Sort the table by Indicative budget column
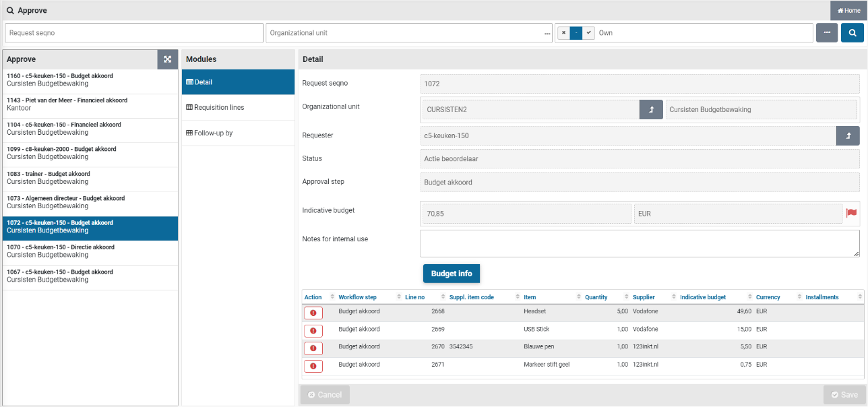 click(703, 297)
